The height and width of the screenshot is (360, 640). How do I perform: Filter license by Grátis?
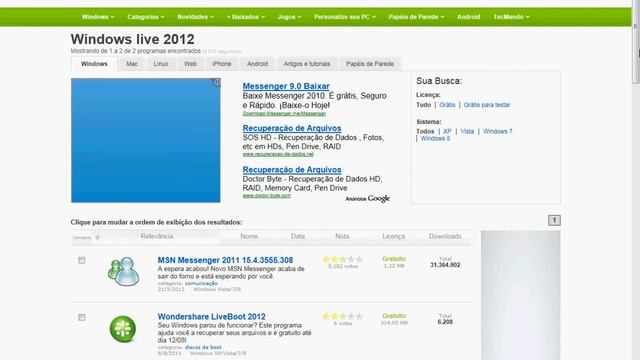click(447, 105)
